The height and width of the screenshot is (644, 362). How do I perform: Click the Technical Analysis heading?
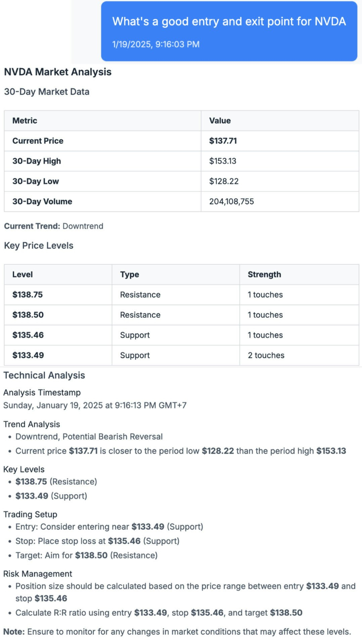pyautogui.click(x=44, y=375)
